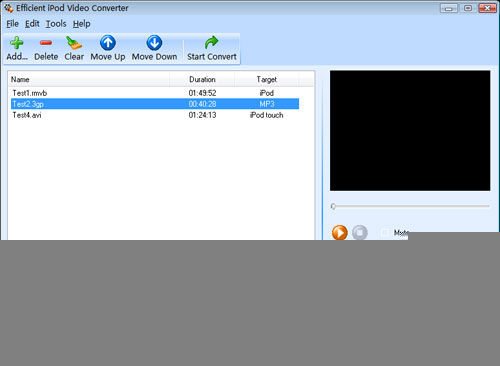Open the Help menu
The height and width of the screenshot is (366, 500).
tap(82, 24)
